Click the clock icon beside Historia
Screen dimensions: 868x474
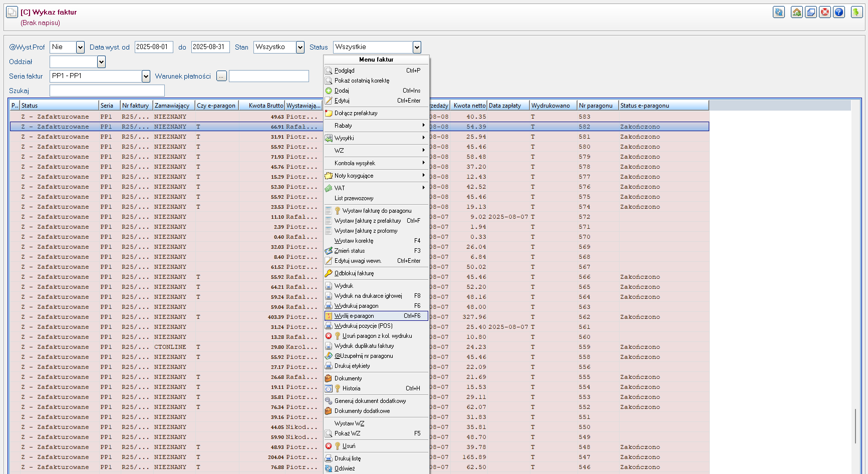coord(329,388)
